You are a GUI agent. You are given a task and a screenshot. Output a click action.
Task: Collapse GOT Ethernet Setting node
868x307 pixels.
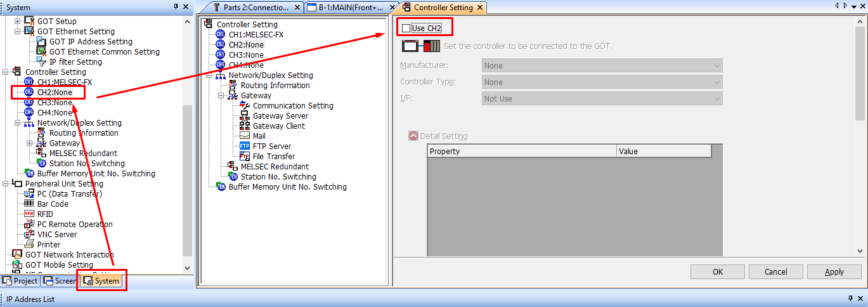[18, 31]
